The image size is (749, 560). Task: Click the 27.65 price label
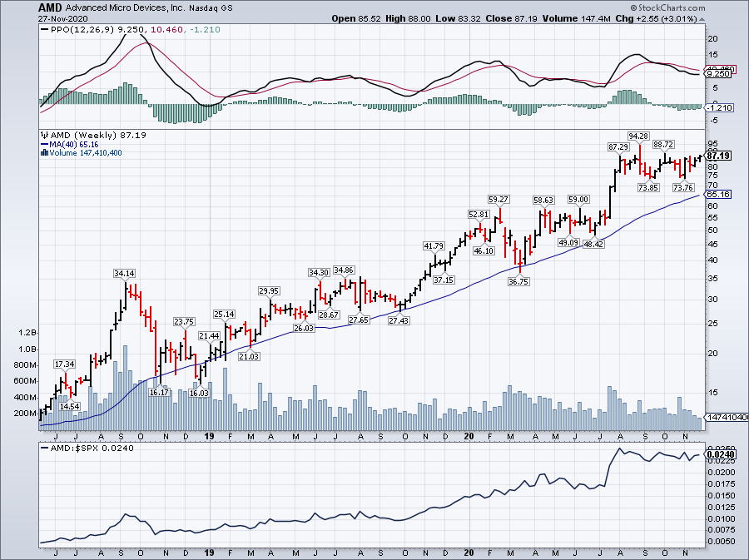tap(358, 320)
